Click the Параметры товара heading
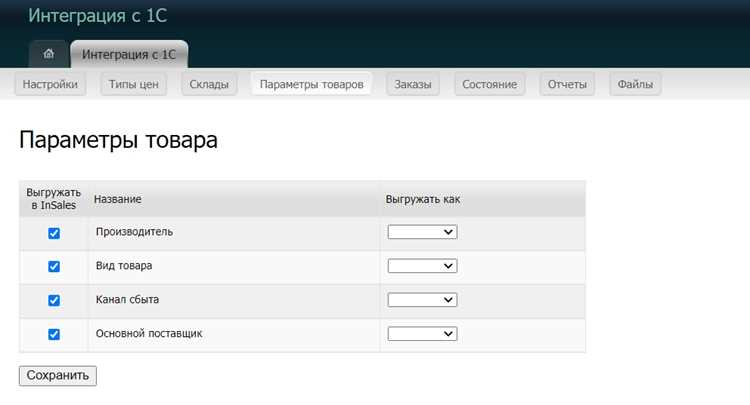 119,140
